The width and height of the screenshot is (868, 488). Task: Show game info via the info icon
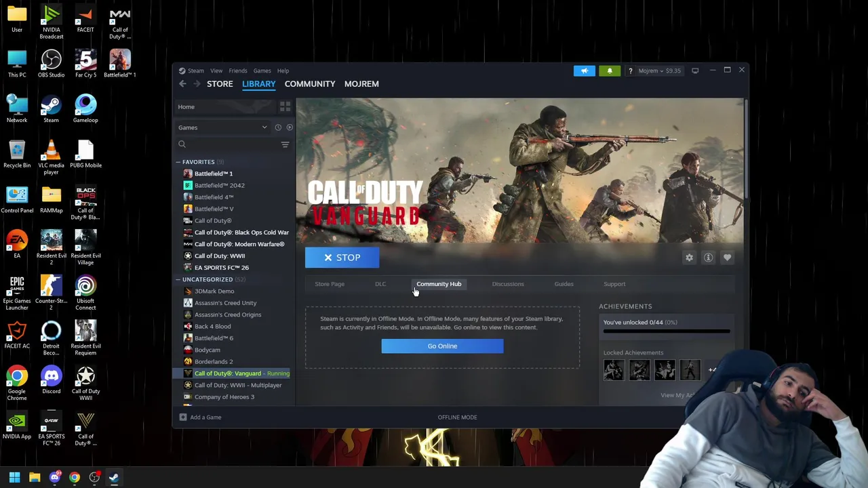708,258
